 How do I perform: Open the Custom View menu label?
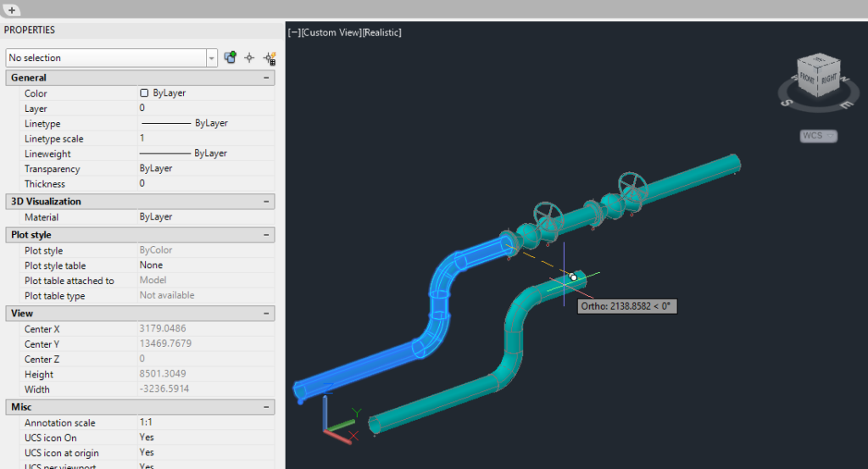(331, 33)
